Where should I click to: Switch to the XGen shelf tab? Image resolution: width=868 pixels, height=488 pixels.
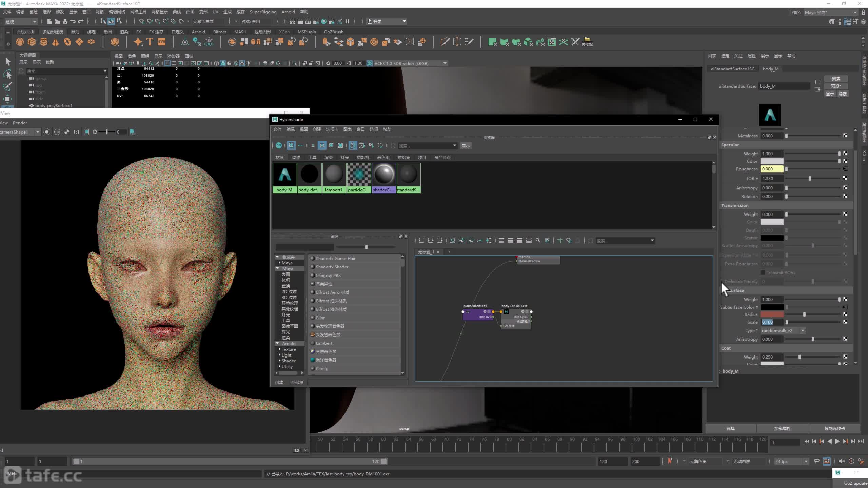tap(284, 32)
